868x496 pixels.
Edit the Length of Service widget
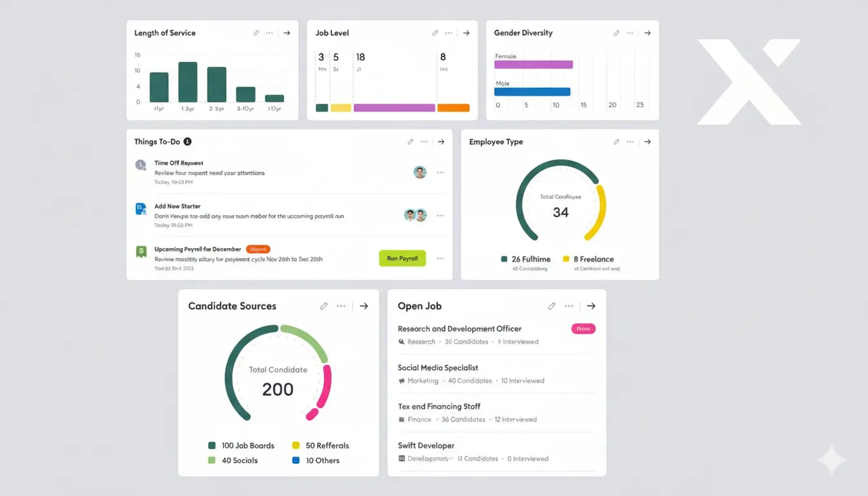(x=255, y=32)
